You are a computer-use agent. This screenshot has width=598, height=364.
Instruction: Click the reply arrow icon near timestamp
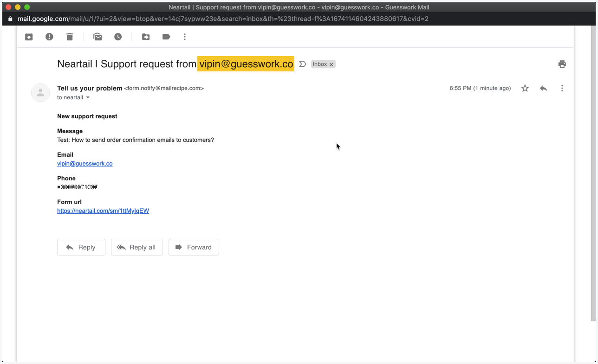(x=543, y=88)
